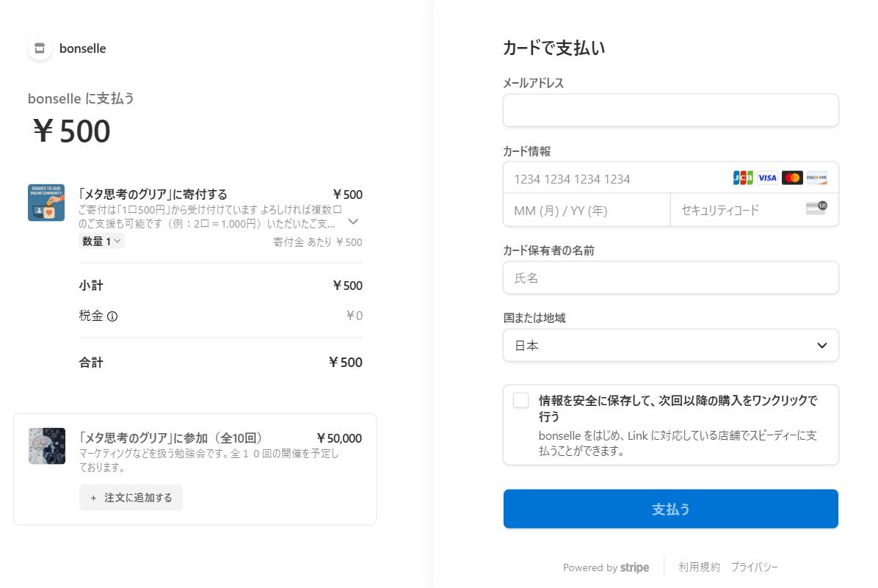
Task: Click the Mastercard logo
Action: click(792, 178)
